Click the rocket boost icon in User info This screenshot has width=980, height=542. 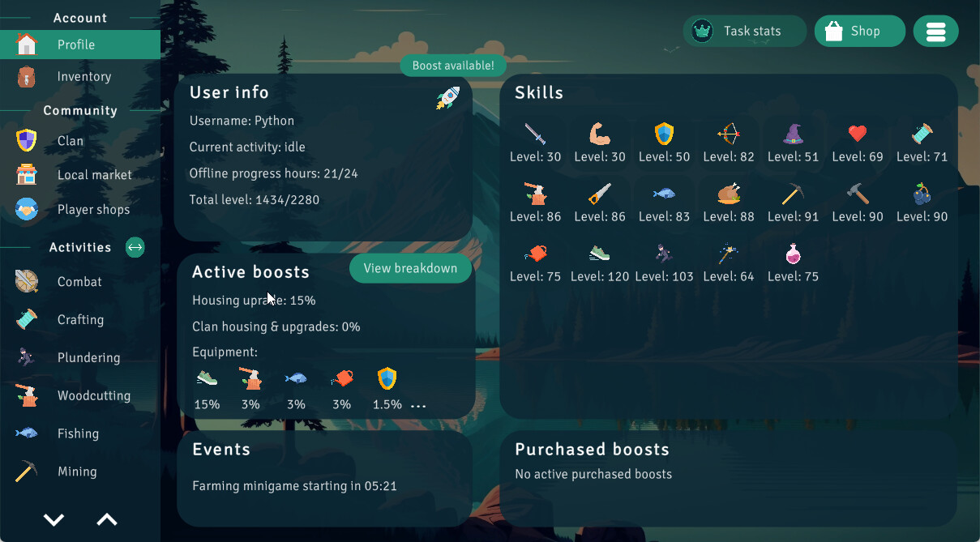[447, 96]
